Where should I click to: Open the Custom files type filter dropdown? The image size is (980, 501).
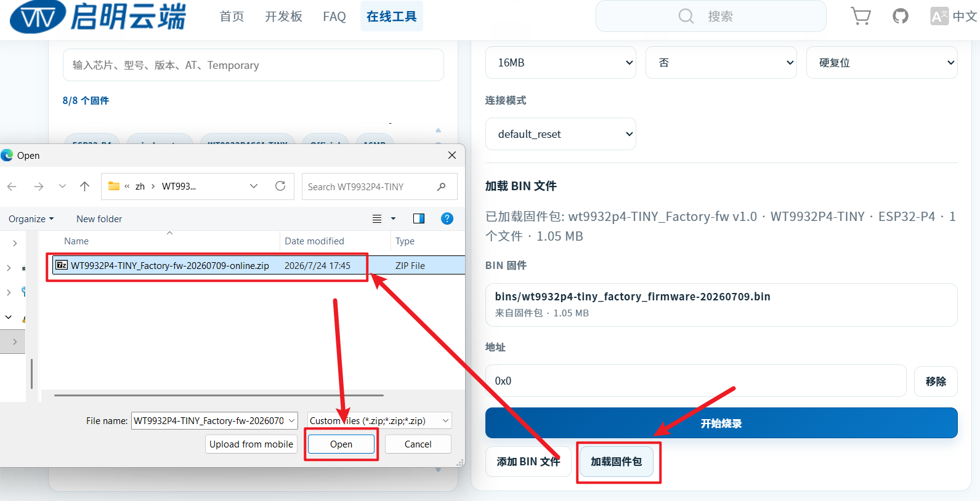click(379, 421)
